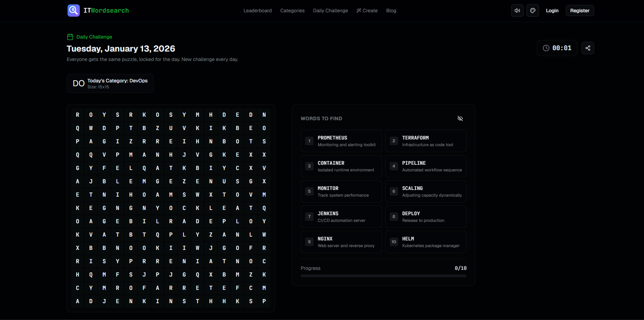Open the Leaderboard
This screenshot has height=320, width=644.
tap(257, 11)
